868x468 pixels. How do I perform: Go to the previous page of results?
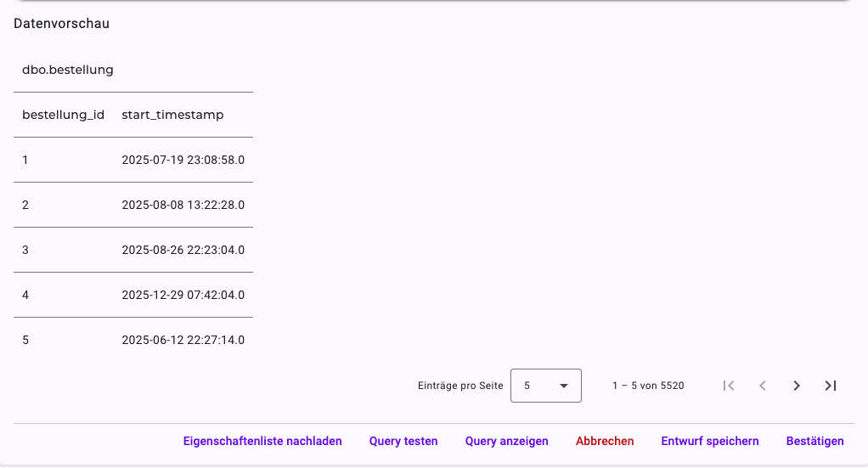(x=763, y=386)
